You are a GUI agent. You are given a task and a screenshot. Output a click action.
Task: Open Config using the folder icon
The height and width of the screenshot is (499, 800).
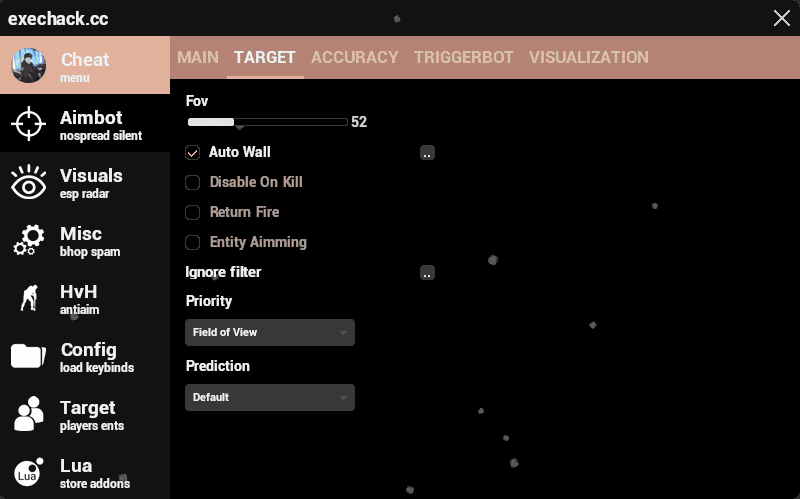[x=28, y=357]
